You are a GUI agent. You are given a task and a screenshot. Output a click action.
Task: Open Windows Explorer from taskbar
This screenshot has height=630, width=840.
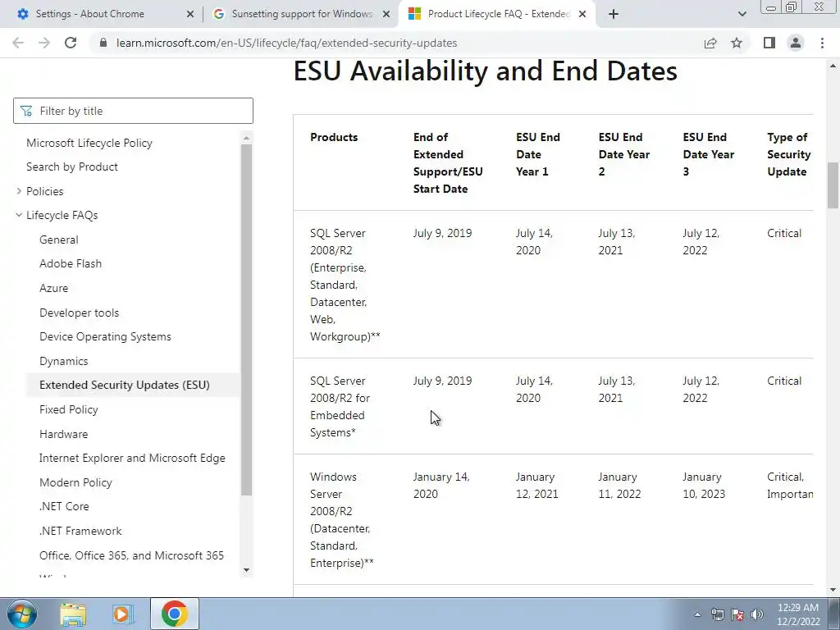click(x=73, y=614)
